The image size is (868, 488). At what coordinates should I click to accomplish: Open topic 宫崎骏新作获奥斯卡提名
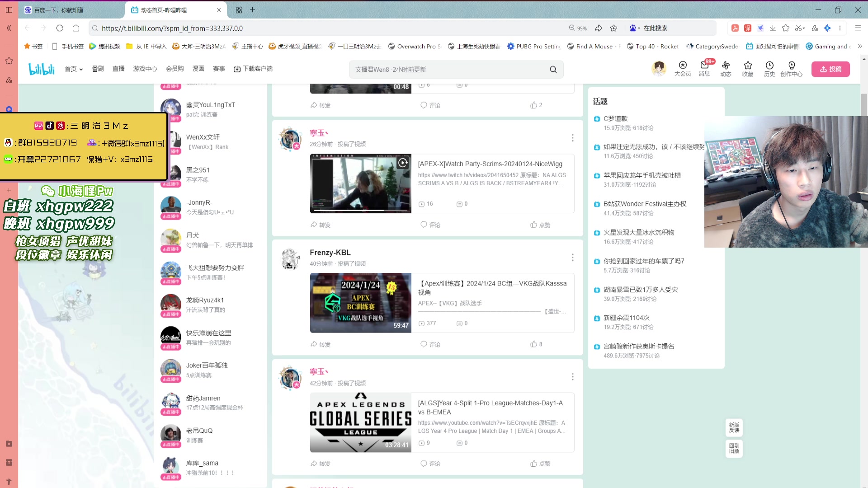click(639, 346)
